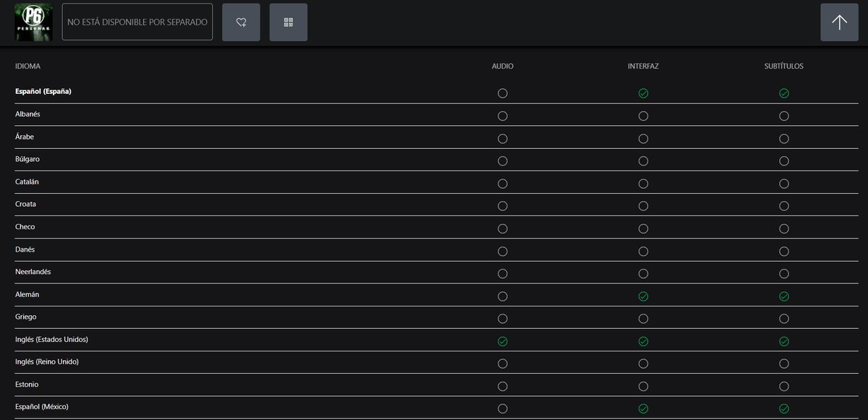
Task: Select the Español (México) language label
Action: click(x=42, y=407)
